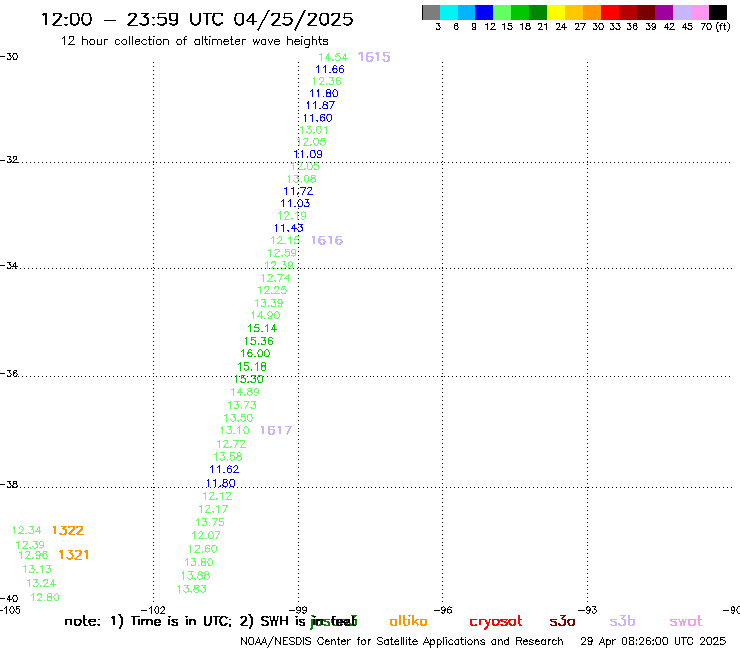Click the orange pass number 1321
This screenshot has height=650, width=740.
[74, 555]
